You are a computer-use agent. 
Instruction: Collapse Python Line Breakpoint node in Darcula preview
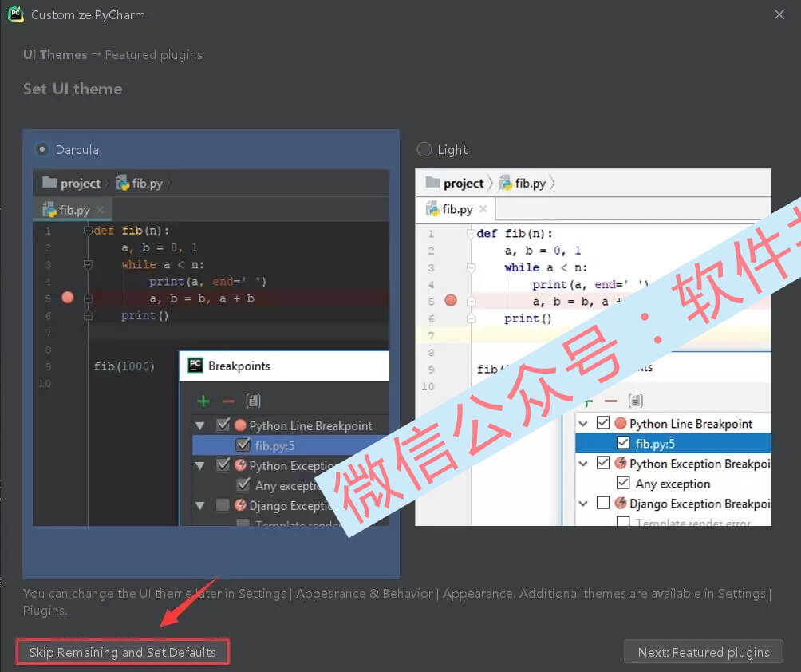200,425
